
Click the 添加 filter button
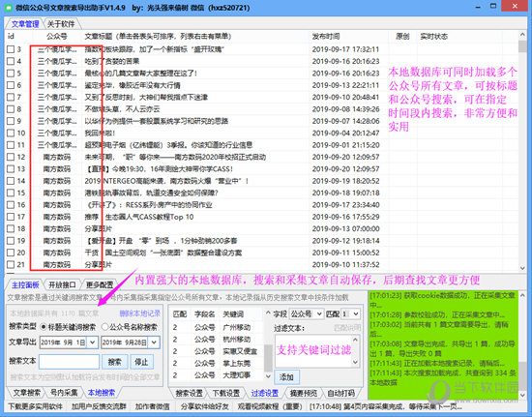286,377
